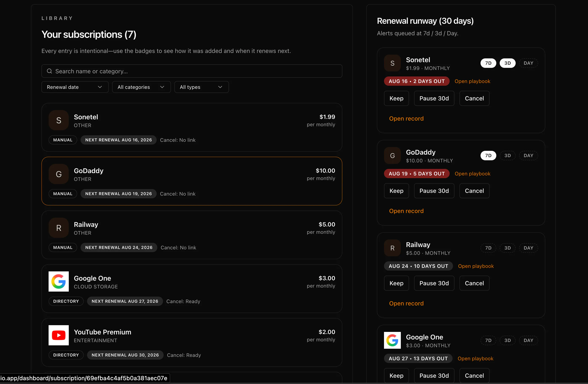The height and width of the screenshot is (384, 588).
Task: Click the NEXT RENEWAL AUG 30, 2026 badge
Action: point(125,355)
